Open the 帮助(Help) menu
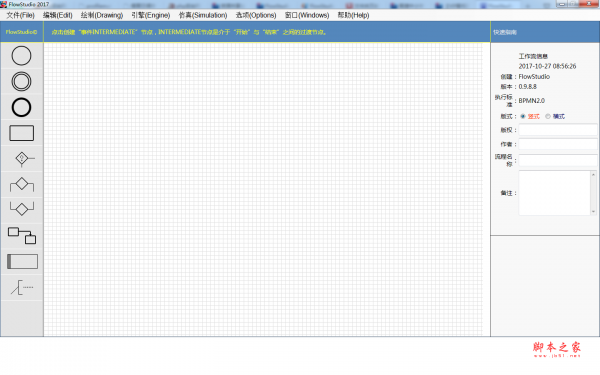Image resolution: width=600 pixels, height=375 pixels. (353, 15)
